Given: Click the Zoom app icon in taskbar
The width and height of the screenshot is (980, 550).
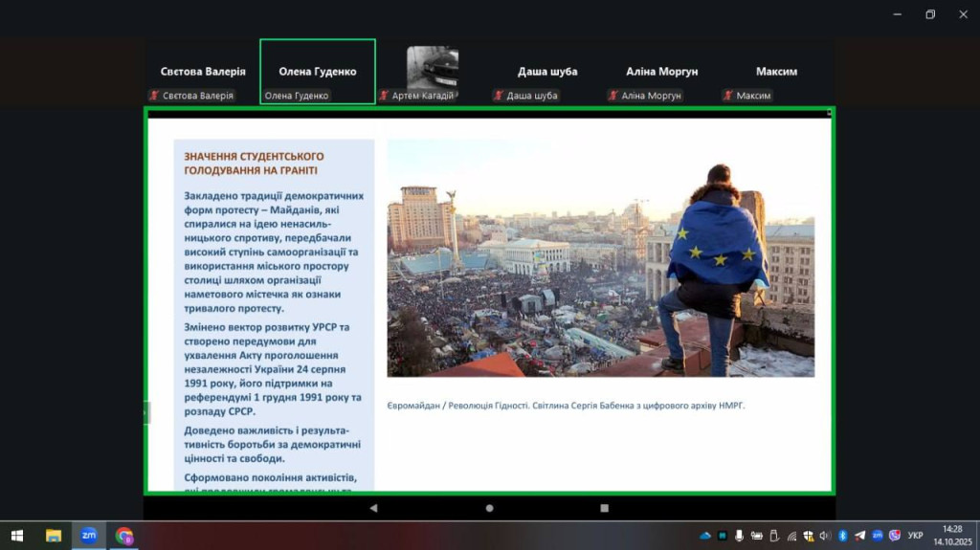Looking at the screenshot, I should pyautogui.click(x=88, y=536).
